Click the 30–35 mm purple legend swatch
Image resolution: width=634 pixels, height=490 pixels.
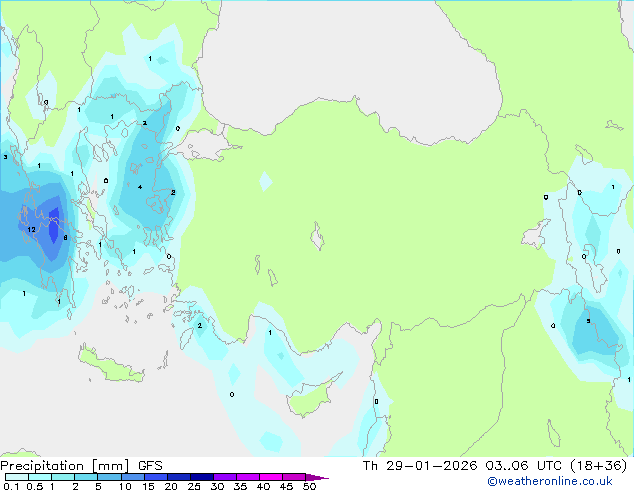(225, 477)
